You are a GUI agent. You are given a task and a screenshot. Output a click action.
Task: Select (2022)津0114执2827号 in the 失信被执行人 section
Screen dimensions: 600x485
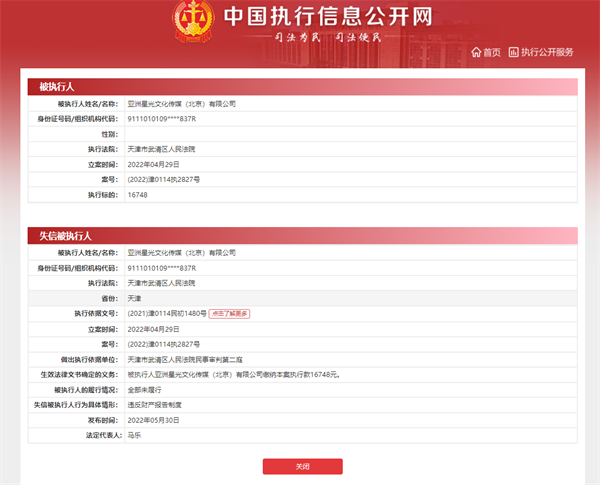click(x=164, y=345)
